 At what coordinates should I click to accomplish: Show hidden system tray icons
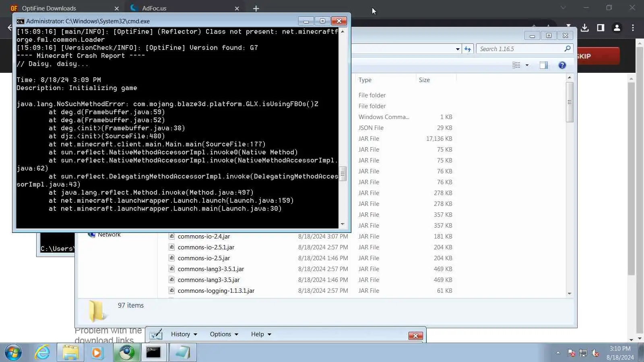558,353
